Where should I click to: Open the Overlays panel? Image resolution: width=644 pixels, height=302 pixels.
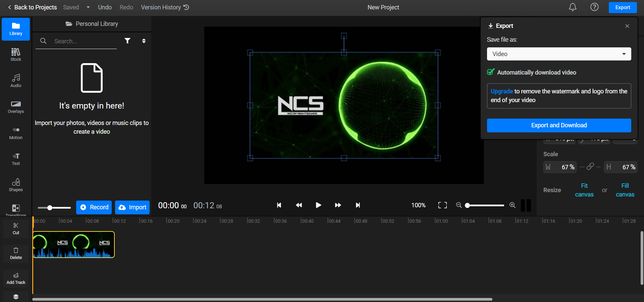(16, 107)
